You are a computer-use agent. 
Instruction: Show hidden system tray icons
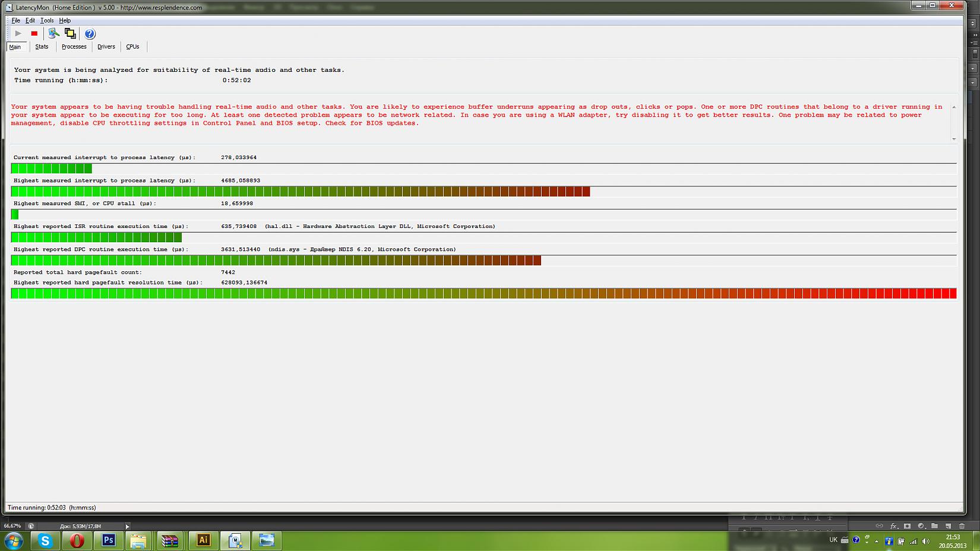pos(877,541)
